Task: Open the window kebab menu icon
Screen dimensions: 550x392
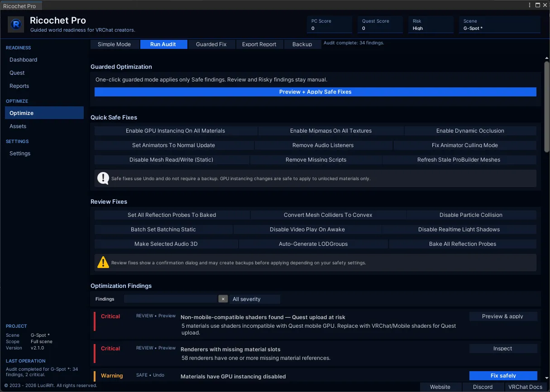Action: click(530, 5)
